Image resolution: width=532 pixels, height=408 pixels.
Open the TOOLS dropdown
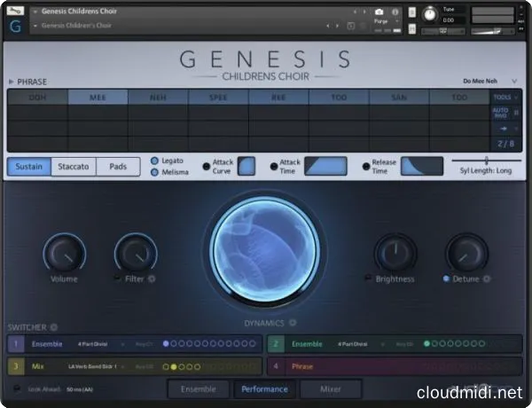pyautogui.click(x=505, y=98)
